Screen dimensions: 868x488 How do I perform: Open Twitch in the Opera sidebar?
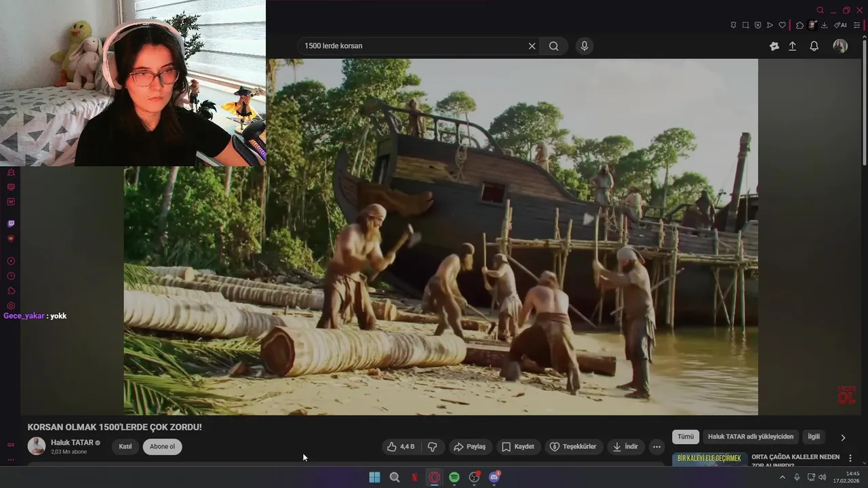coord(11,224)
